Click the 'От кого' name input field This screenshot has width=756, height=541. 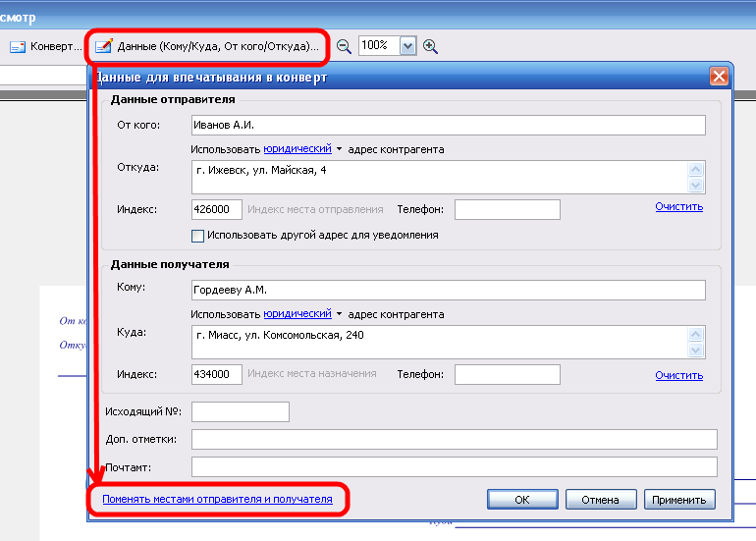pos(448,125)
